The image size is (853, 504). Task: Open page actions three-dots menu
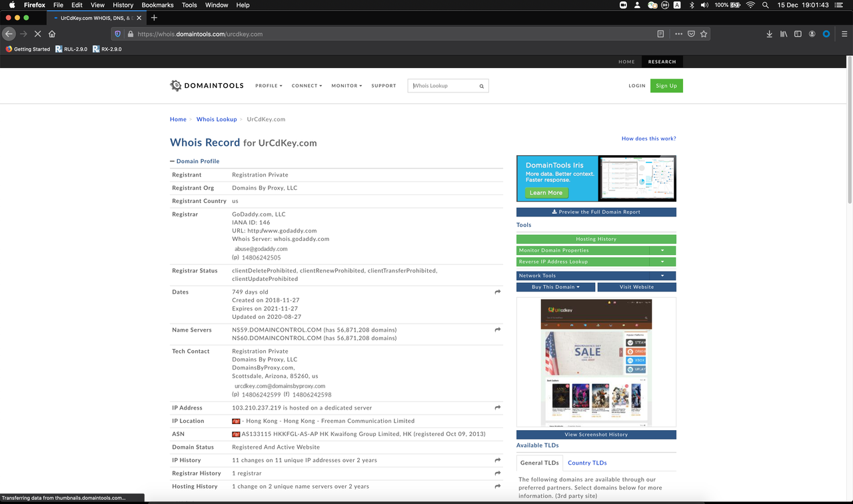tap(678, 34)
